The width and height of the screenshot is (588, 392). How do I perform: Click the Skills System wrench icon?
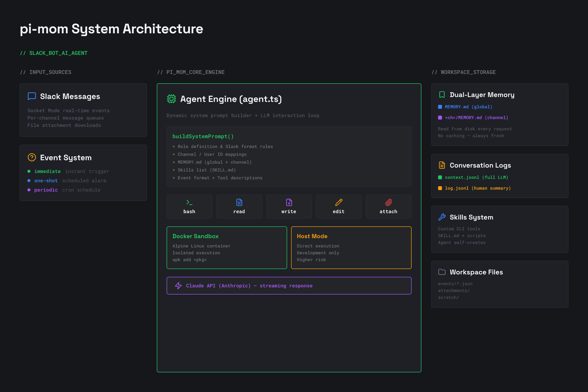[442, 217]
